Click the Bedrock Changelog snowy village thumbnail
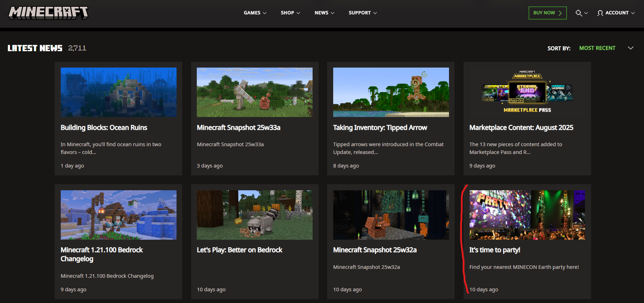The width and height of the screenshot is (644, 303). point(118,215)
